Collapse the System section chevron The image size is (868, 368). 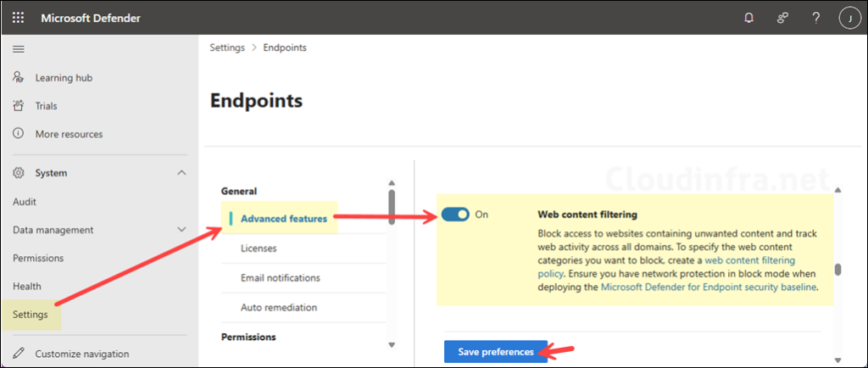coord(181,173)
